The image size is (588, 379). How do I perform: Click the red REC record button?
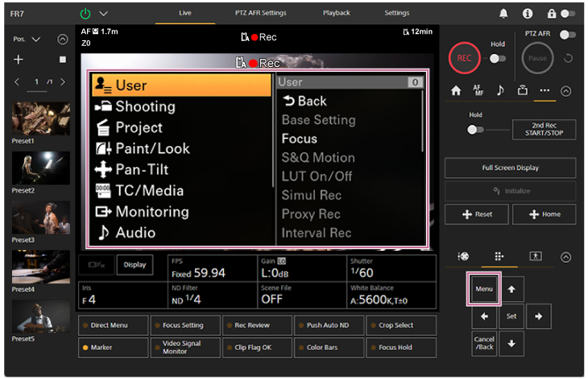tap(465, 58)
